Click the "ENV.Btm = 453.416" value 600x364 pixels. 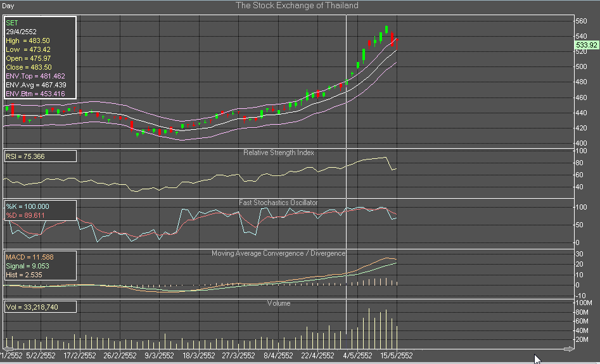[x=35, y=94]
